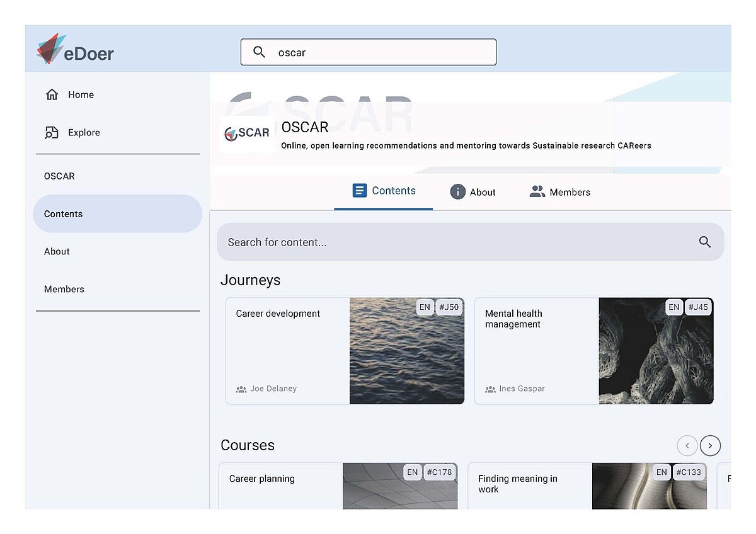
Task: Open the Mental health management journey title
Action: coord(513,319)
